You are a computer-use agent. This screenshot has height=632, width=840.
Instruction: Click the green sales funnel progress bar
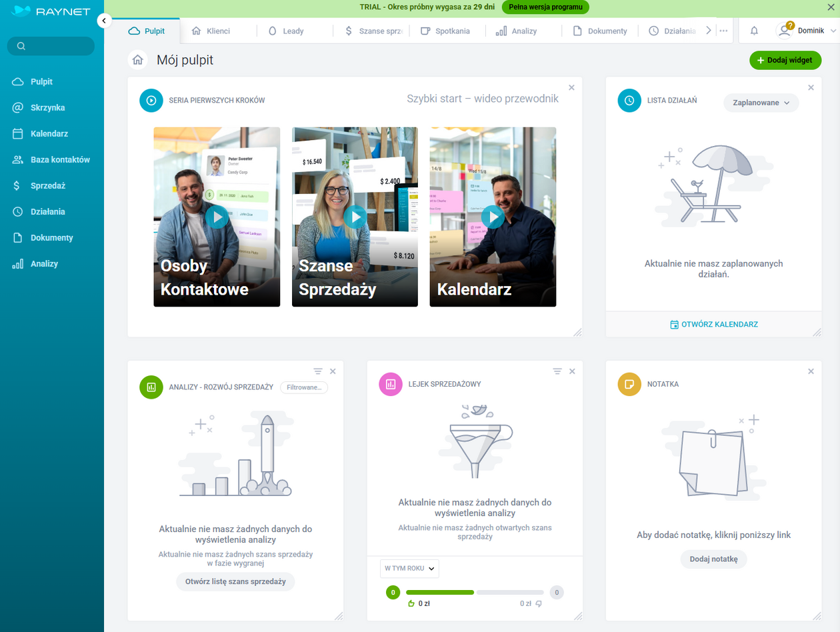point(439,592)
